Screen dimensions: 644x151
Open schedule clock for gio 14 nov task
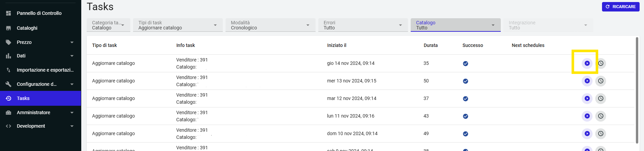[x=601, y=63]
